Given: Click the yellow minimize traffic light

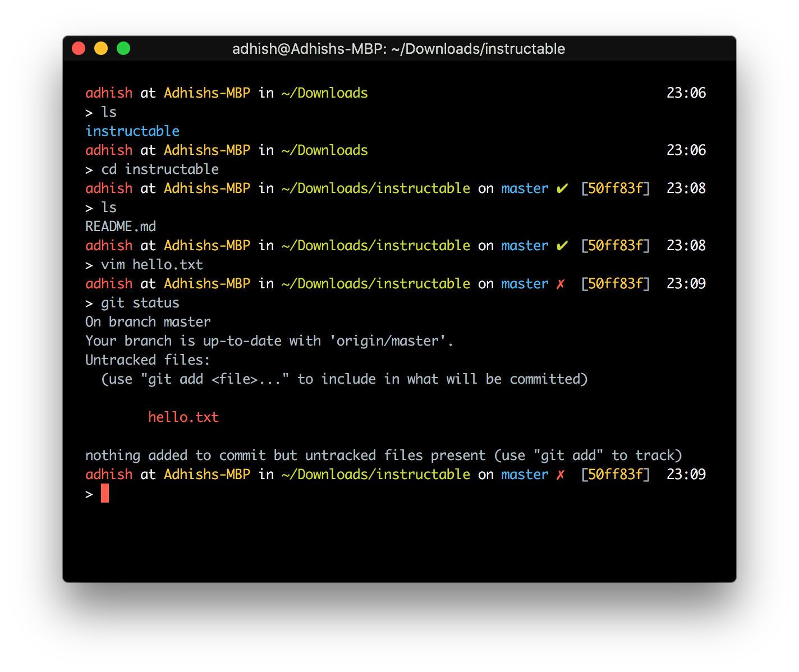Looking at the screenshot, I should [101, 48].
